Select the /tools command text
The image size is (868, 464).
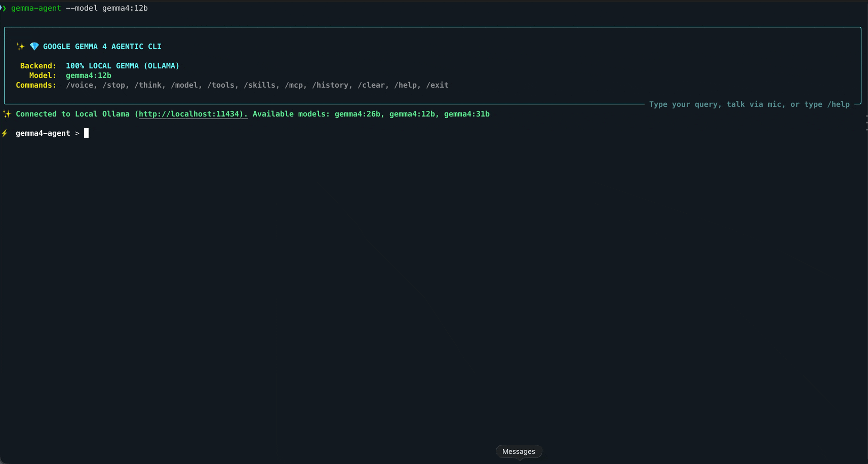pos(221,85)
